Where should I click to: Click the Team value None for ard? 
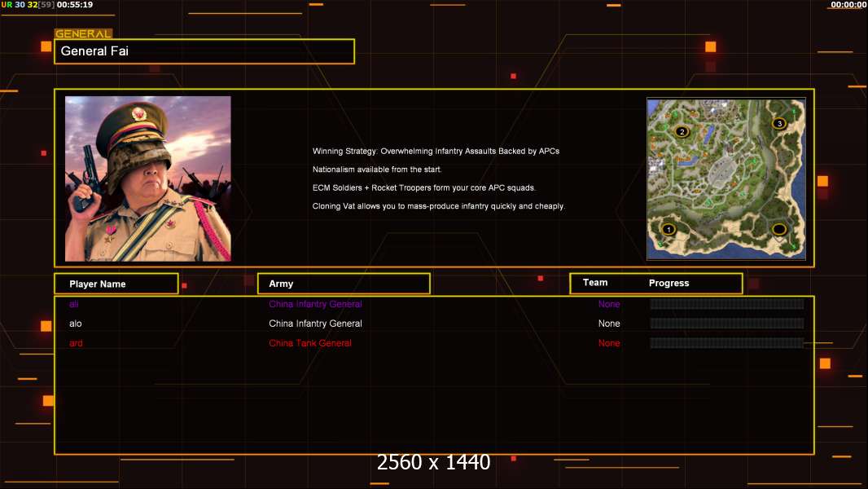[x=609, y=343]
